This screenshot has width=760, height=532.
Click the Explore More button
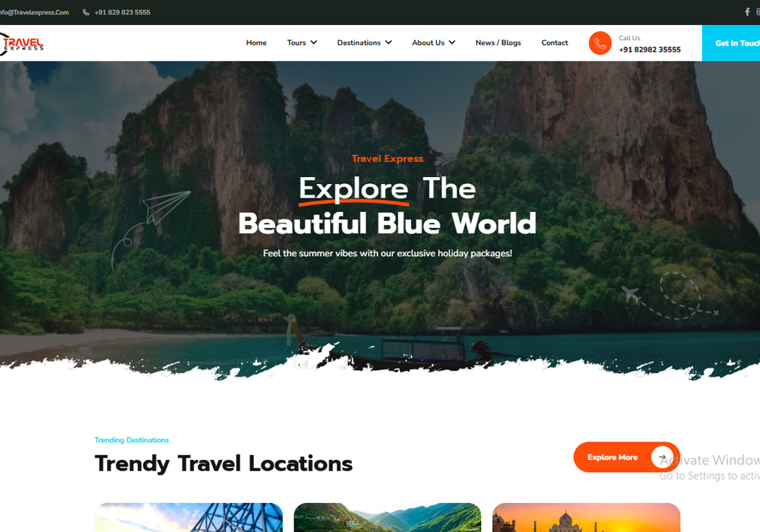coord(626,457)
